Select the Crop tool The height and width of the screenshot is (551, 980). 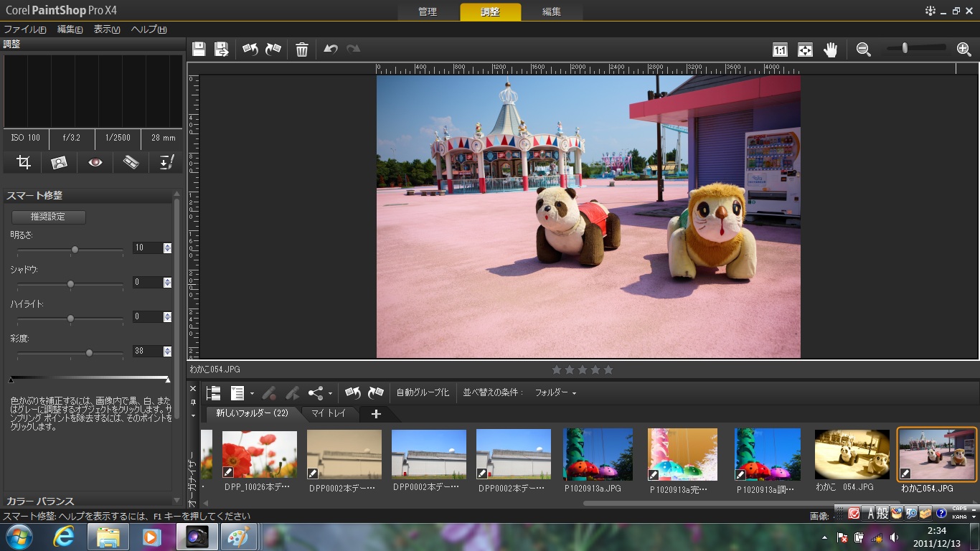[x=24, y=163]
